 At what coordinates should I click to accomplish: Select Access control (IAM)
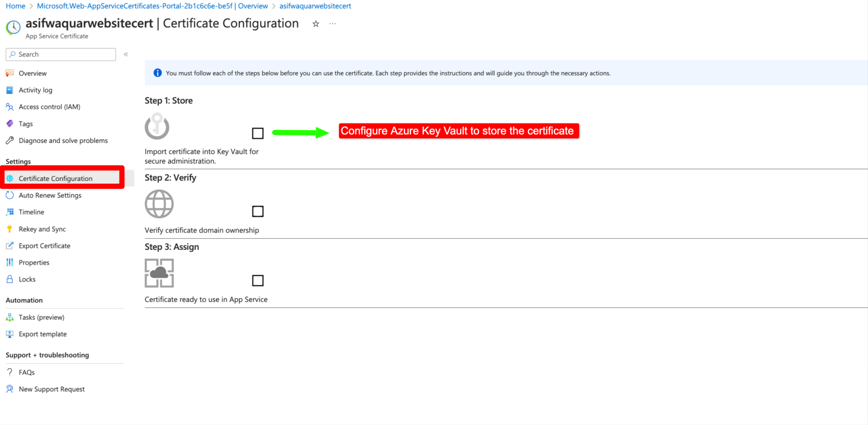click(49, 106)
